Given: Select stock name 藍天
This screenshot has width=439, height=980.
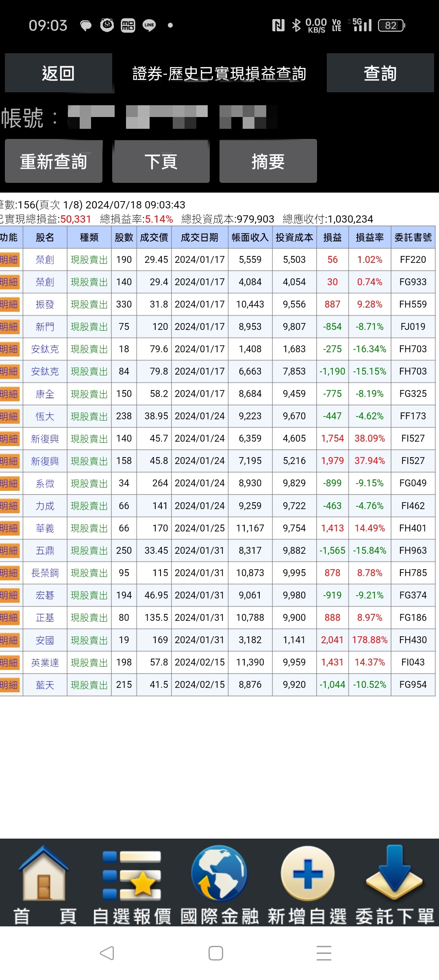Looking at the screenshot, I should [45, 685].
